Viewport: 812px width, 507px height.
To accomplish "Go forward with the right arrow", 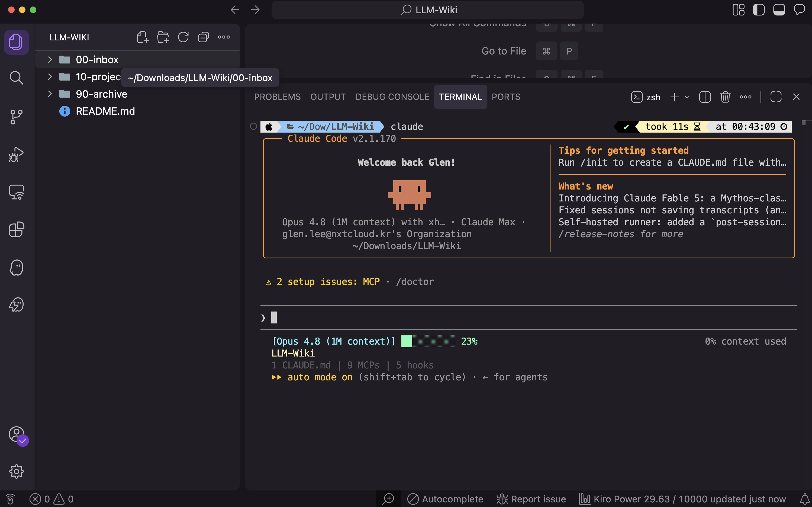I will pos(255,10).
